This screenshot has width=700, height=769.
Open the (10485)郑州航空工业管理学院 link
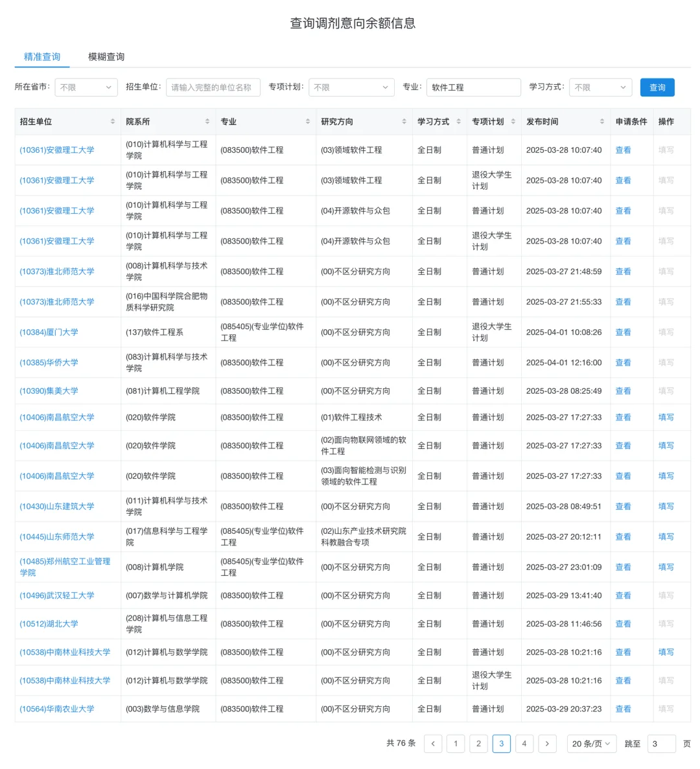click(x=65, y=567)
